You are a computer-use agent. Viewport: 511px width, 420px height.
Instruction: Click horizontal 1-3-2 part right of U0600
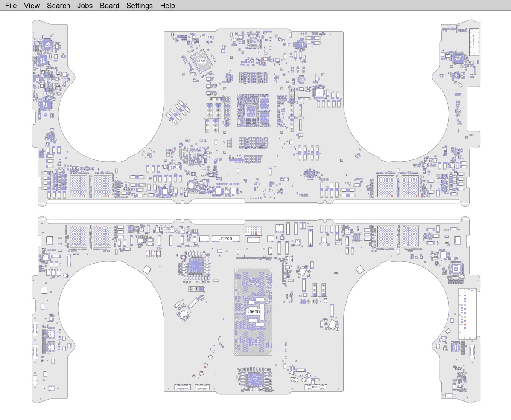coord(309,301)
